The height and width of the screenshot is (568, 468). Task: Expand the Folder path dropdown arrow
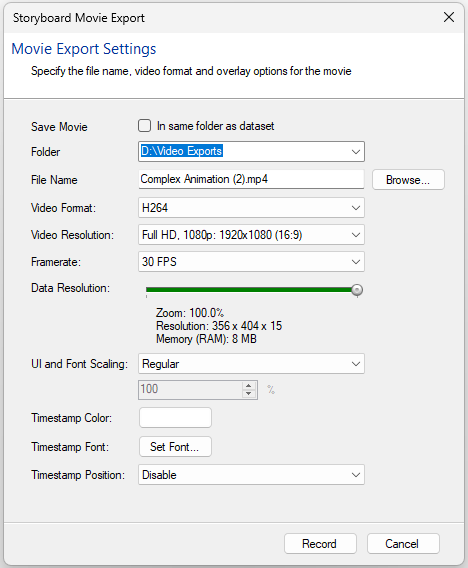(x=356, y=151)
